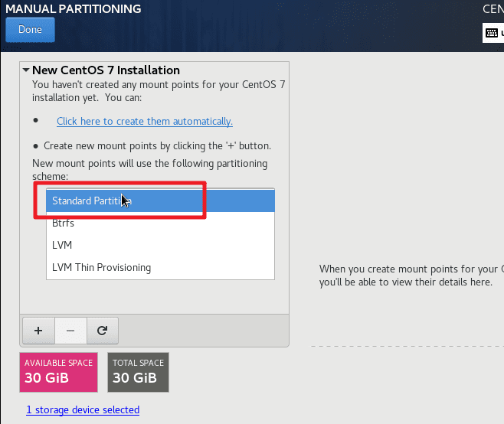Click the pink Available Space 30 GiB box
The width and height of the screenshot is (504, 424).
click(x=58, y=372)
